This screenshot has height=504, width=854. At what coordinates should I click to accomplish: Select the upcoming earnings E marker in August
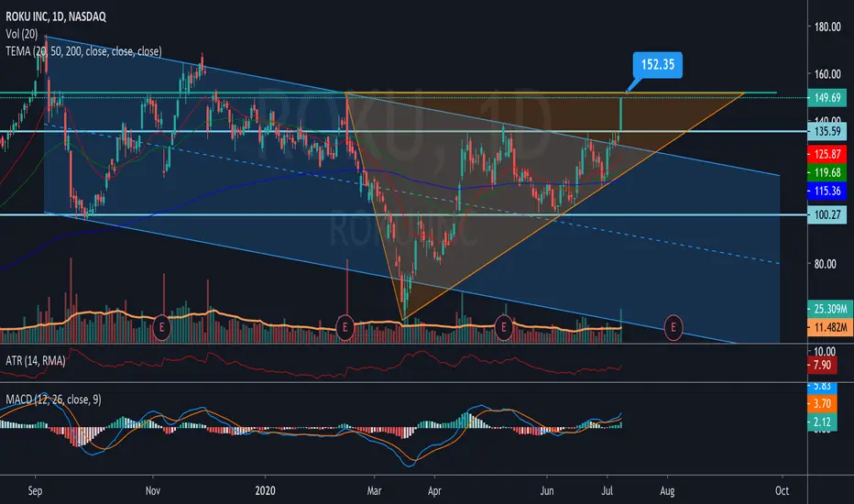pos(673,327)
